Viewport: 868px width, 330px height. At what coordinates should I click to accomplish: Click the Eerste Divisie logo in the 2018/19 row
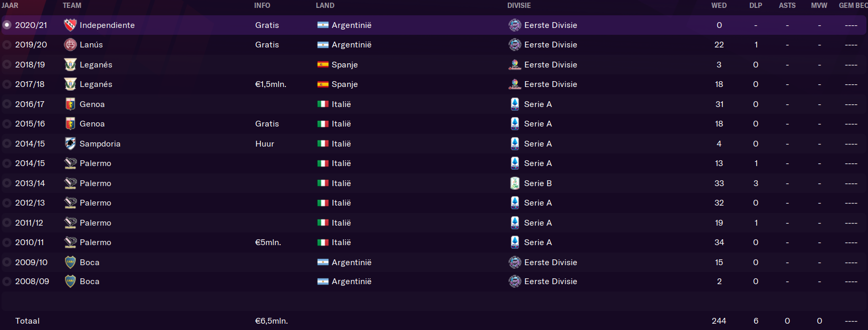[515, 64]
